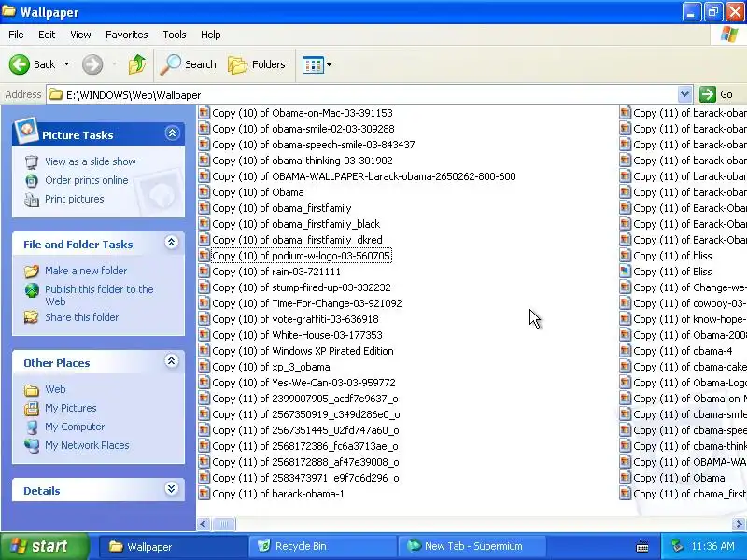Click the Up folder icon
Viewport: 747px width, 560px height.
tap(136, 64)
